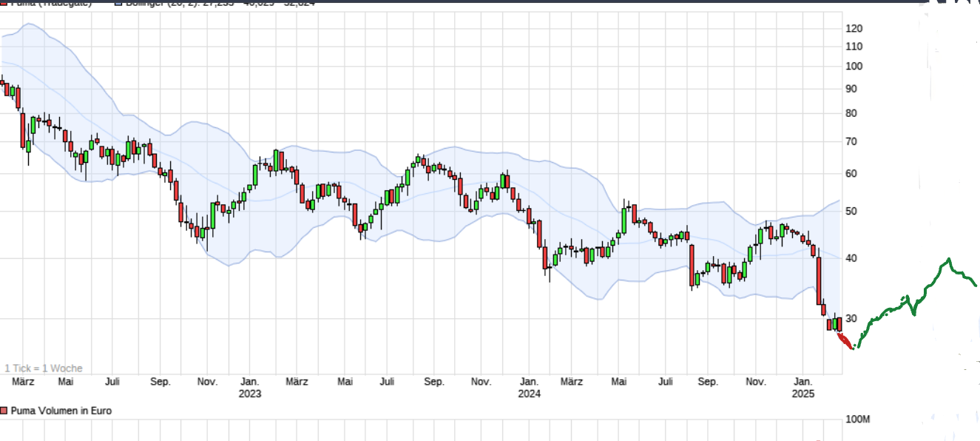Click the 120 price axis label
This screenshot has height=441, width=980.
tap(854, 29)
